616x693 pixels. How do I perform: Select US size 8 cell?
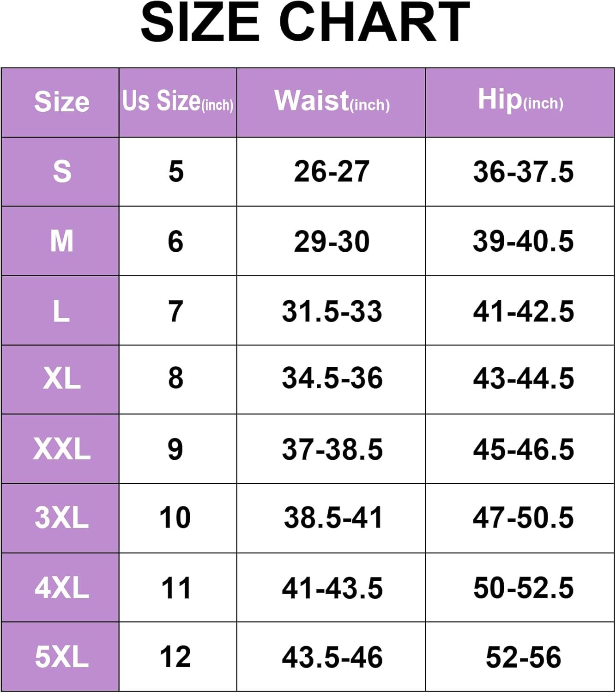[178, 379]
